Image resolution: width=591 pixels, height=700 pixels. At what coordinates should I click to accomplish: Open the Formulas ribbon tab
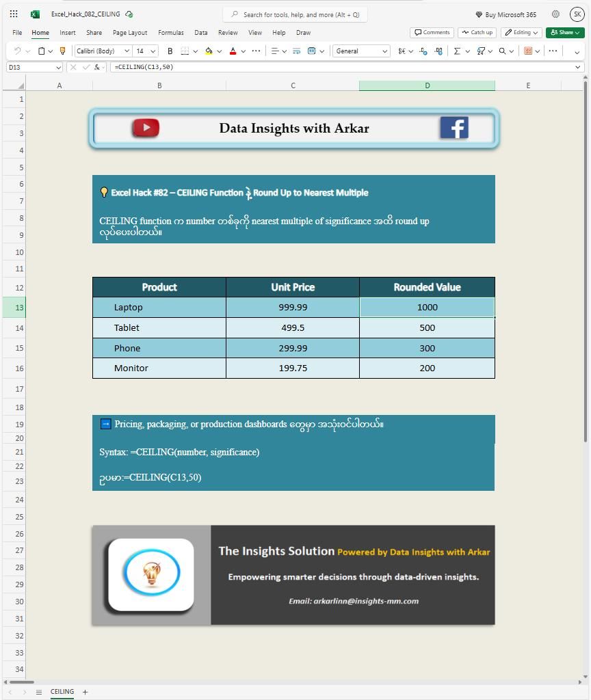tap(170, 32)
